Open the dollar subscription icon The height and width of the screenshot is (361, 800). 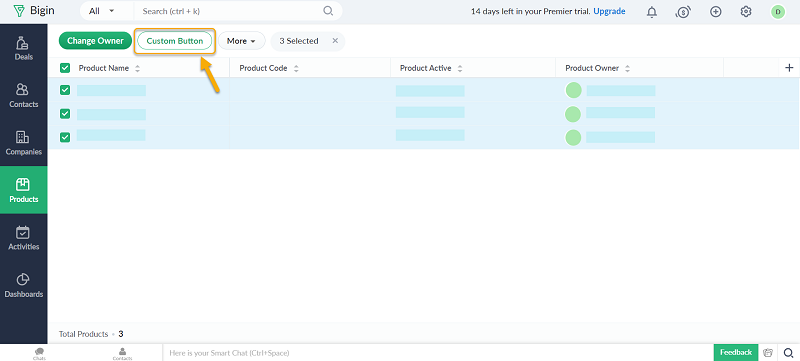[683, 12]
